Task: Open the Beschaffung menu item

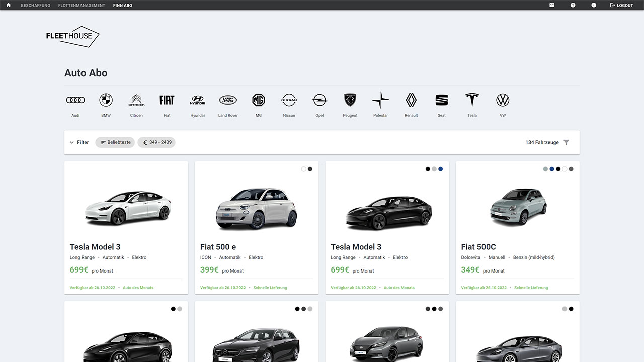Action: pos(35,5)
